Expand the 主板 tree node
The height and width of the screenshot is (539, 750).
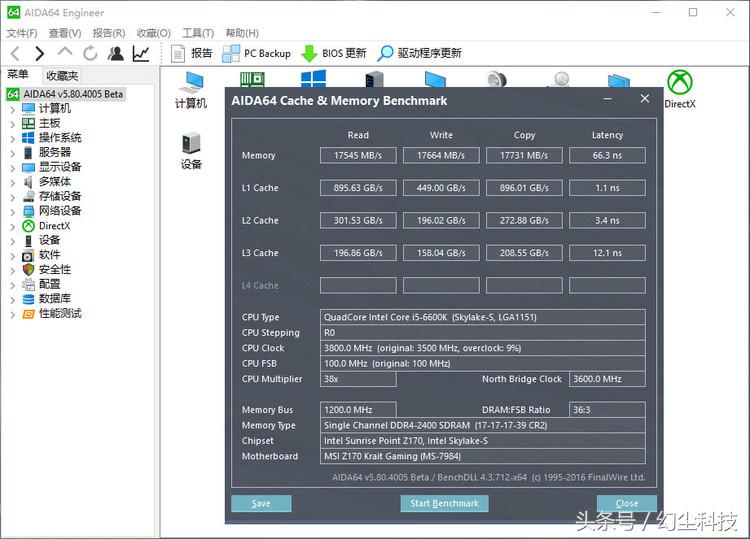click(x=12, y=124)
